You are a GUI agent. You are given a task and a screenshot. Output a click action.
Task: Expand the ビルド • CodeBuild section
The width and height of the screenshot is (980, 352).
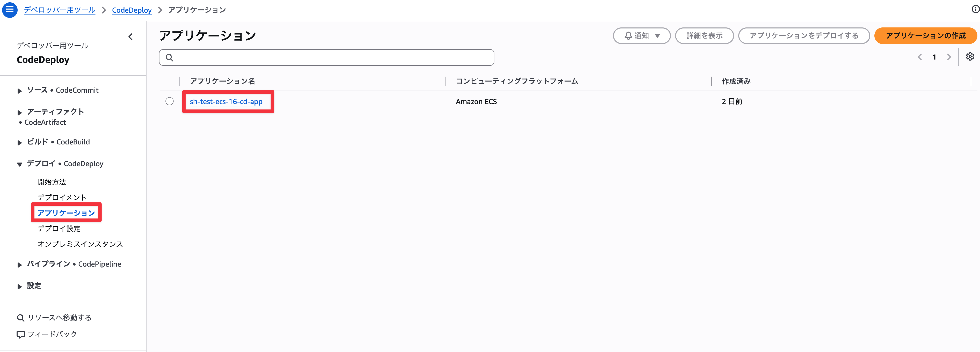coord(19,142)
